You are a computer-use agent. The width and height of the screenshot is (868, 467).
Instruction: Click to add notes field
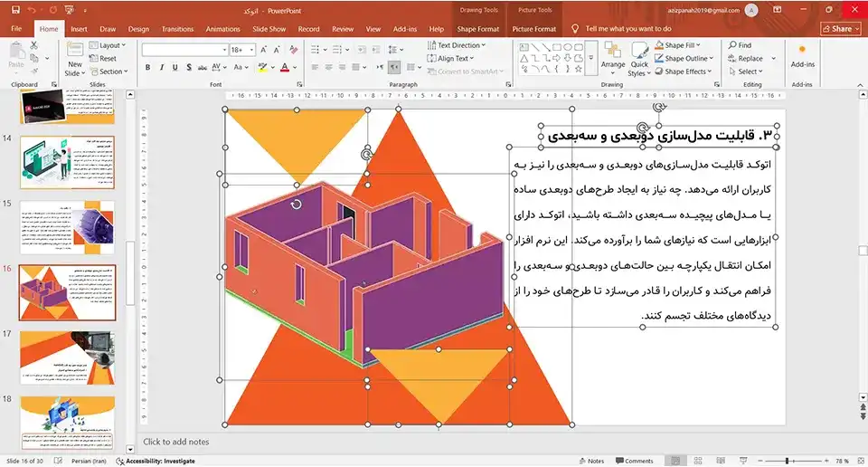coord(176,442)
